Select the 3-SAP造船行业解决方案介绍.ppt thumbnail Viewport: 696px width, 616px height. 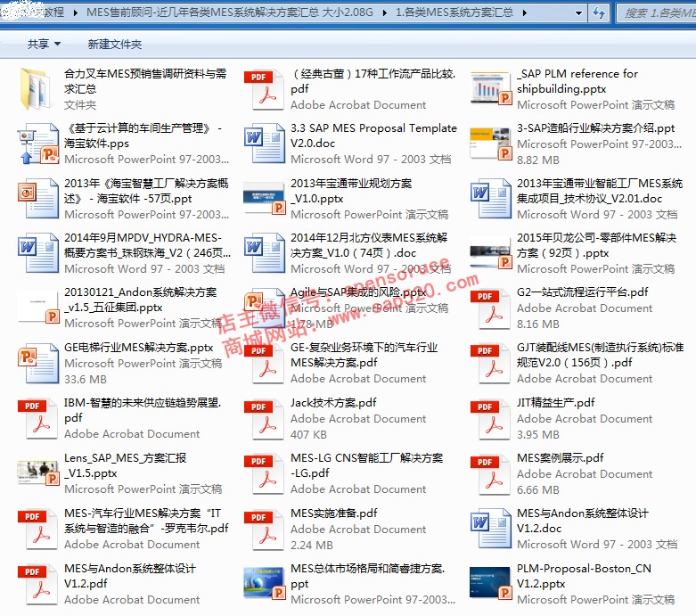[x=490, y=144]
